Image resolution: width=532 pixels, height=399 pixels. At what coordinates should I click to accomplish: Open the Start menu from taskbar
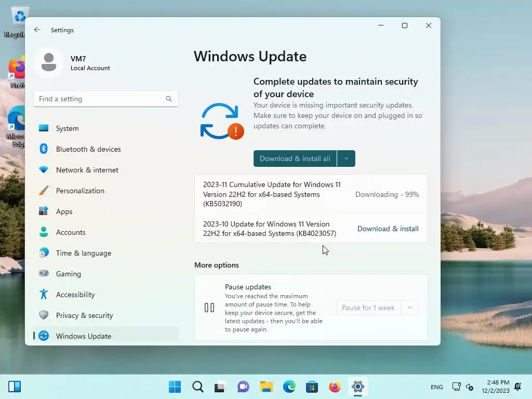click(175, 387)
